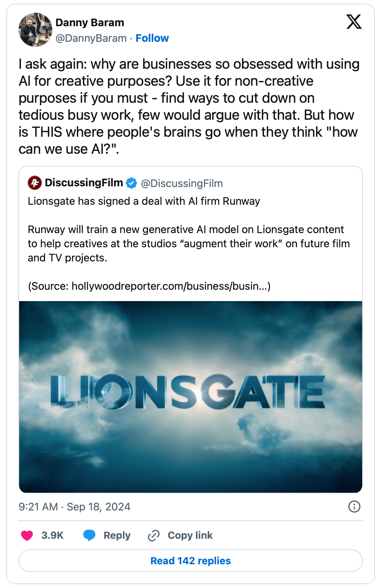Open the Danny Baram display name
The image size is (382, 588).
click(90, 22)
